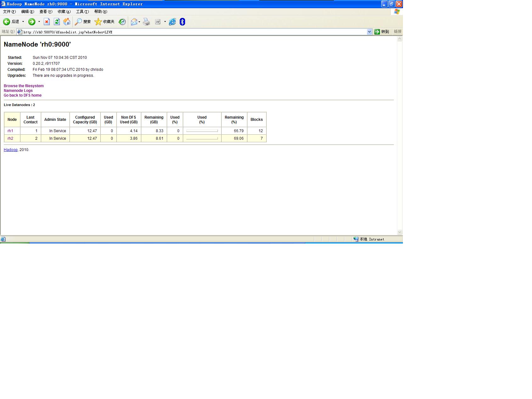Expand Edit button dropdown arrow
Viewport: 532px width, 399px height.
(x=165, y=22)
